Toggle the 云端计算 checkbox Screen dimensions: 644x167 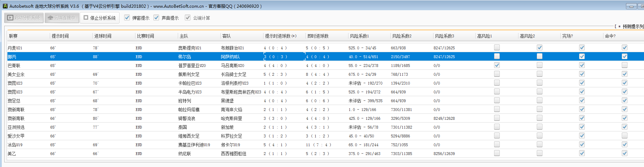pyautogui.click(x=188, y=18)
